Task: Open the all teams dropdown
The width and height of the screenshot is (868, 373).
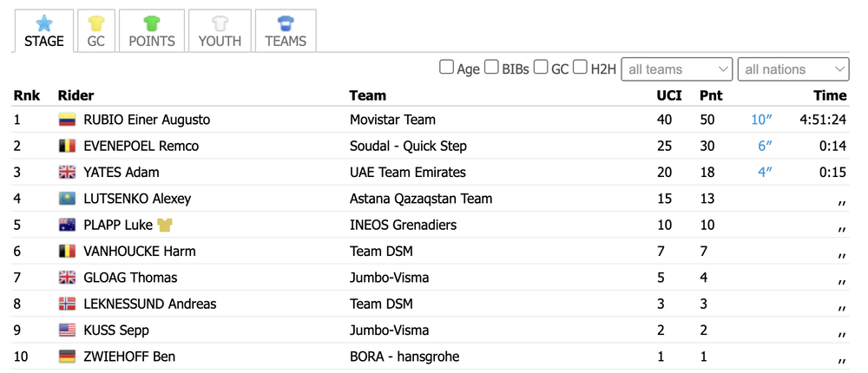Action: [x=677, y=69]
